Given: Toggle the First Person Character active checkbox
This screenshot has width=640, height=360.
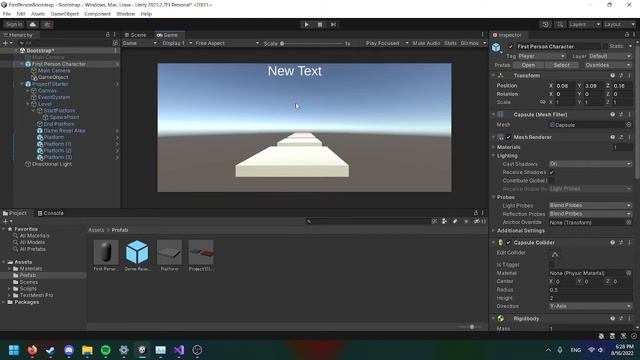Looking at the screenshot, I should pos(511,47).
